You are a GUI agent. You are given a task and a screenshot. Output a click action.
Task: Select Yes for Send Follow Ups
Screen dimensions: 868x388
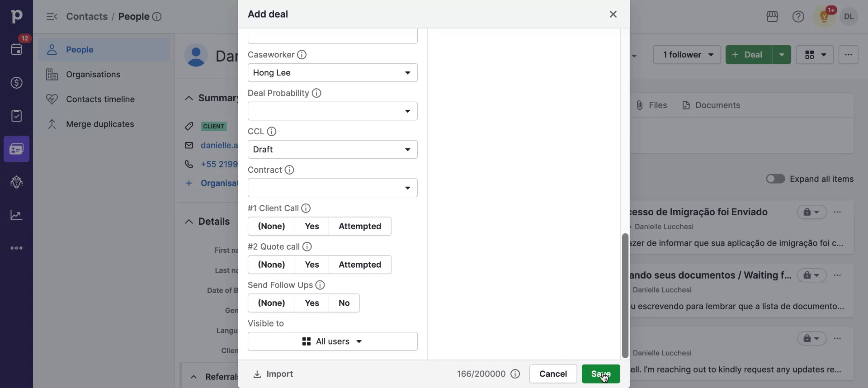pyautogui.click(x=312, y=303)
